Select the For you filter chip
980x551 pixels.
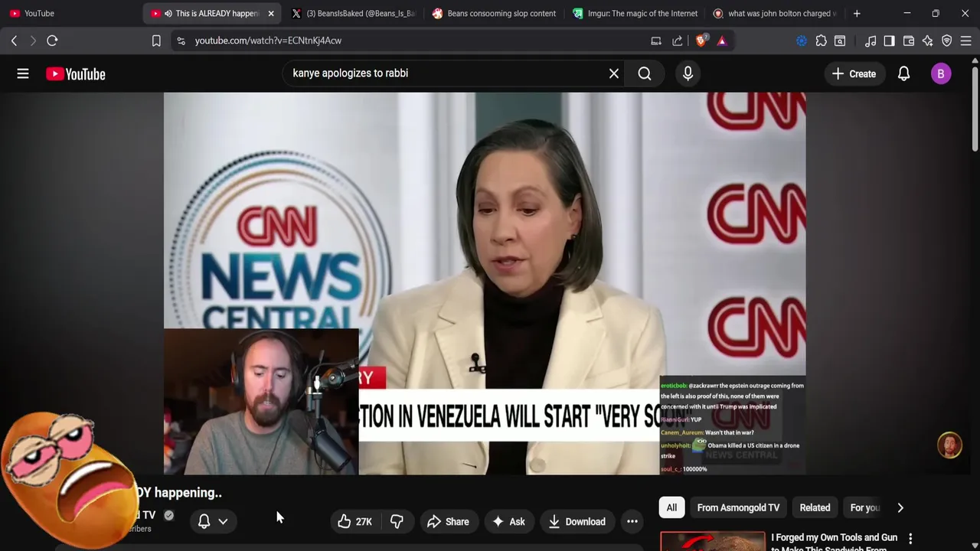coord(864,507)
